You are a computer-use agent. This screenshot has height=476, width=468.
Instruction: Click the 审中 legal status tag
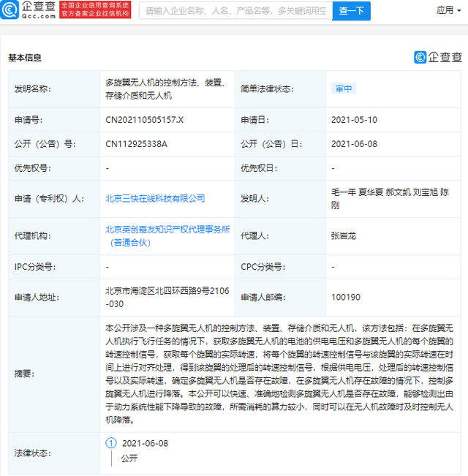tap(344, 88)
